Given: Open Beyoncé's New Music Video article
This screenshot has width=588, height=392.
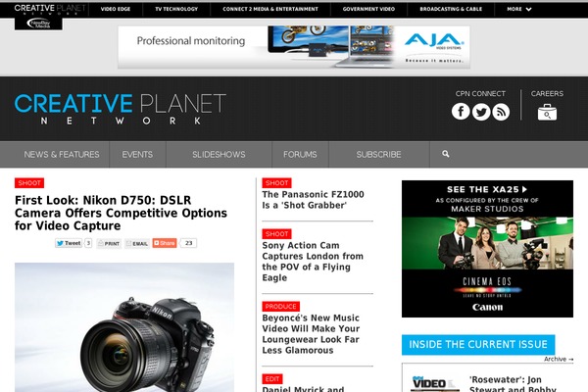Looking at the screenshot, I should [x=311, y=334].
